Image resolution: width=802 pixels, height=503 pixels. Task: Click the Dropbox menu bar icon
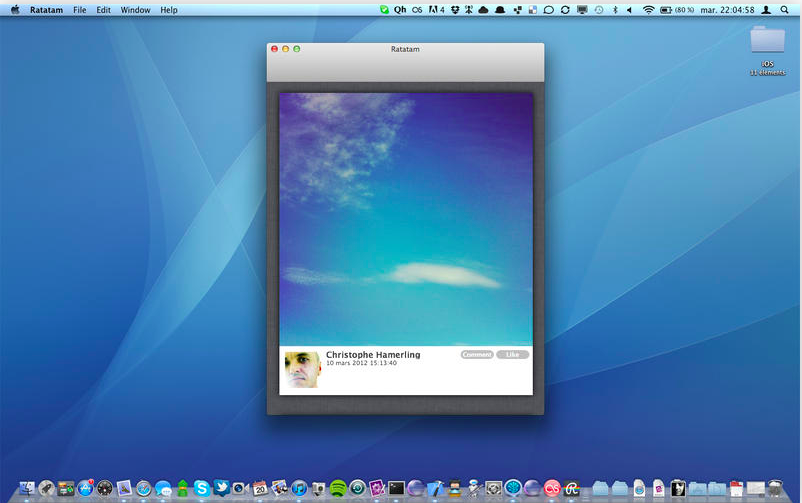455,10
